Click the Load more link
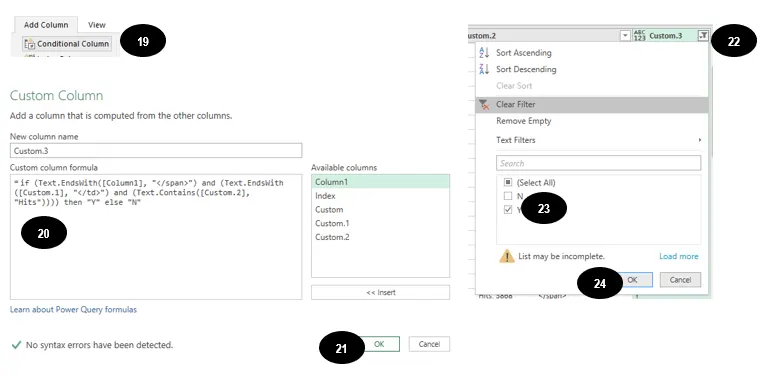The height and width of the screenshot is (375, 764). point(679,256)
